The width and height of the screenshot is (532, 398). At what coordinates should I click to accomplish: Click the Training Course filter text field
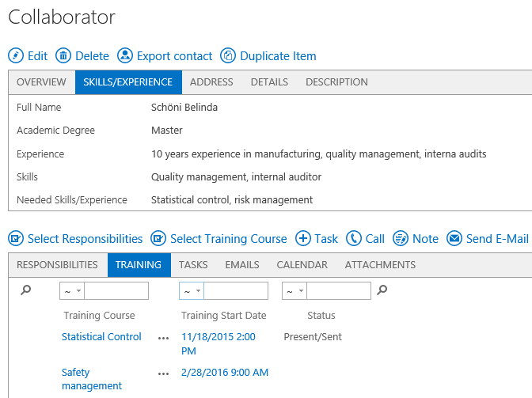coord(116,291)
